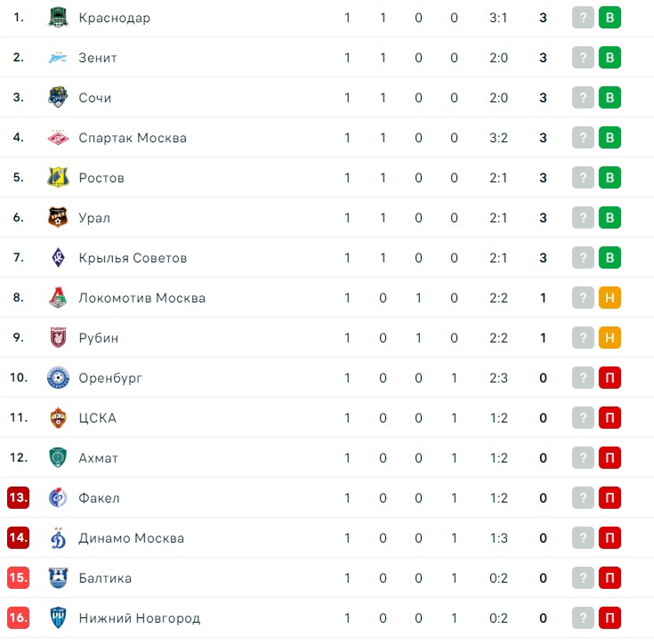Click the red position badge 16

coord(19,618)
